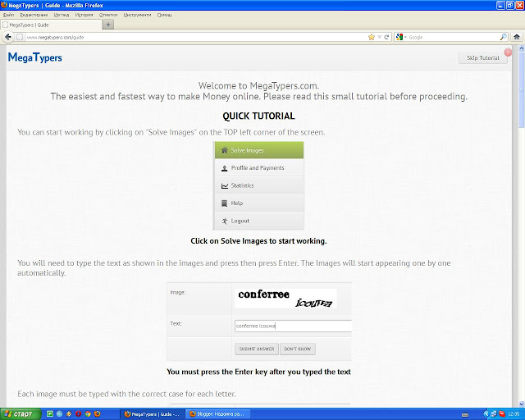Click the Logout menu entry
Screen dimensions: 525x420
(259, 221)
